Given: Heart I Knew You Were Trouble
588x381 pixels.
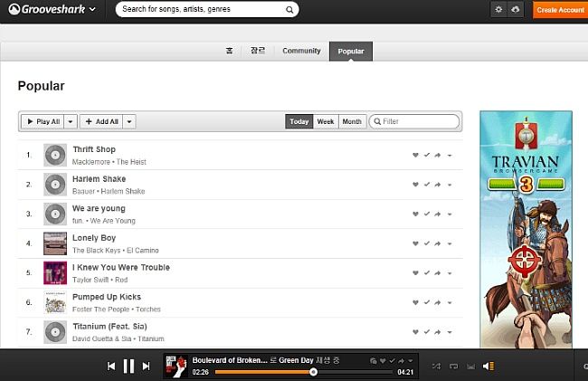Looking at the screenshot, I should [415, 273].
